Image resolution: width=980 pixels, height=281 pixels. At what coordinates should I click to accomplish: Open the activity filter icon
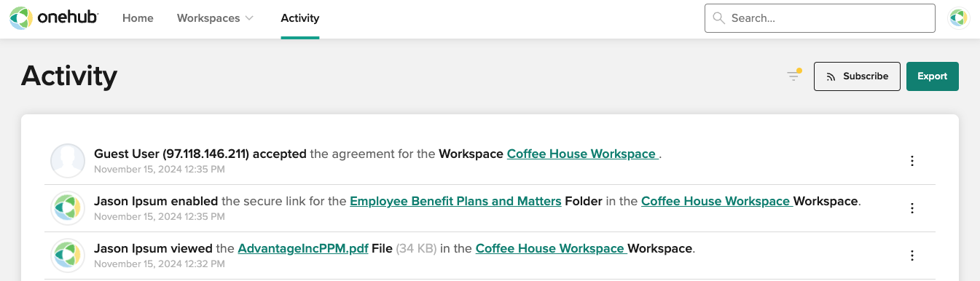pyautogui.click(x=793, y=76)
